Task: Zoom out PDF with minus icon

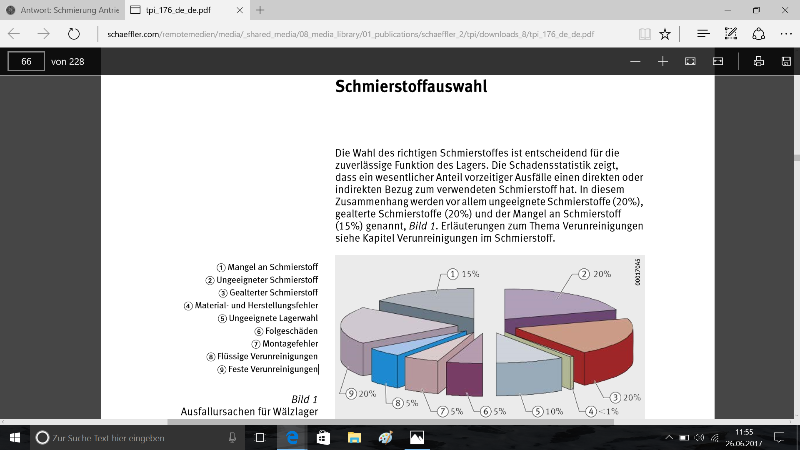Action: (x=635, y=61)
